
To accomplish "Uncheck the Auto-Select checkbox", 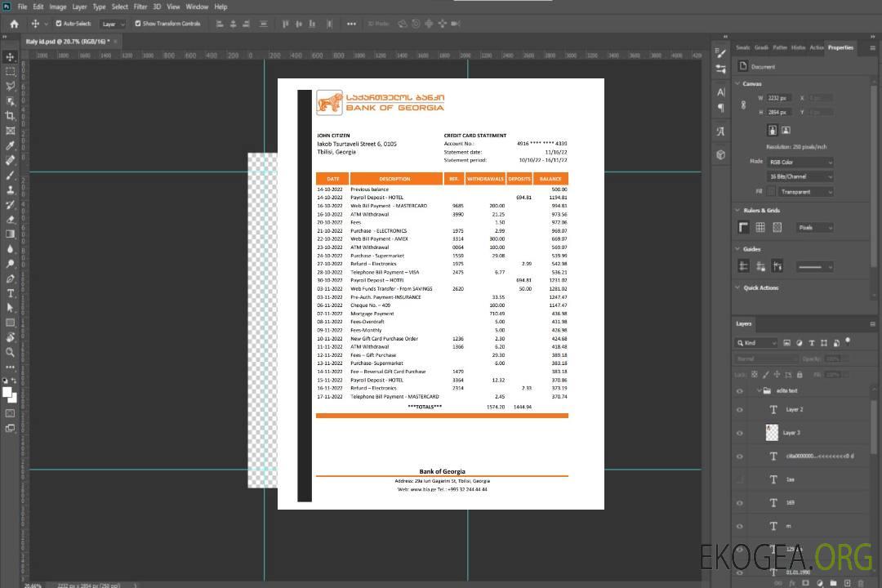I will tap(58, 24).
